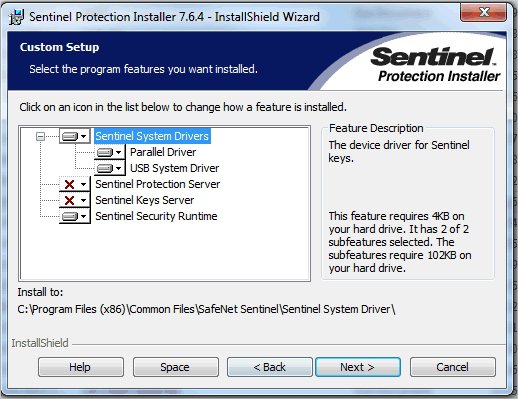The height and width of the screenshot is (399, 518).
Task: Open the Sentinel Keys Server feature dropdown arrow
Action: click(x=84, y=200)
